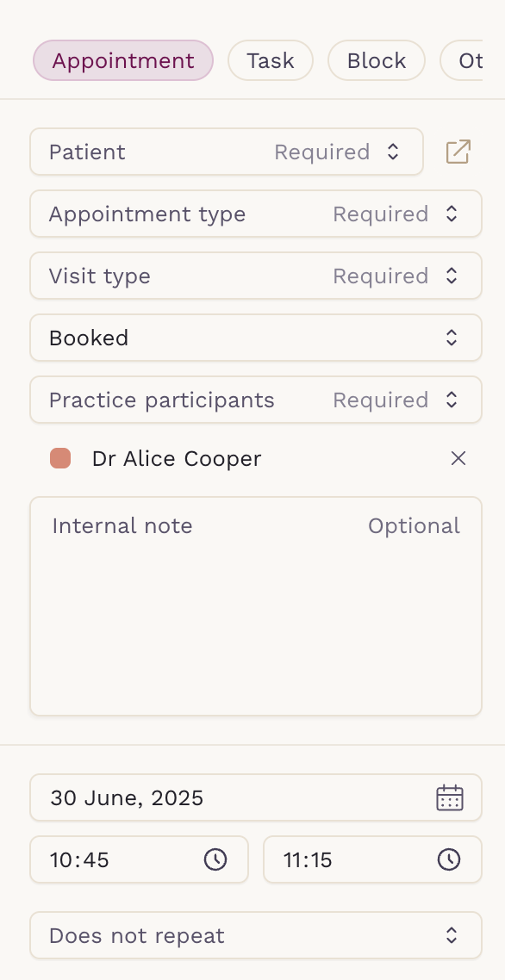The height and width of the screenshot is (980, 505).
Task: Switch to the Block tab
Action: point(377,60)
